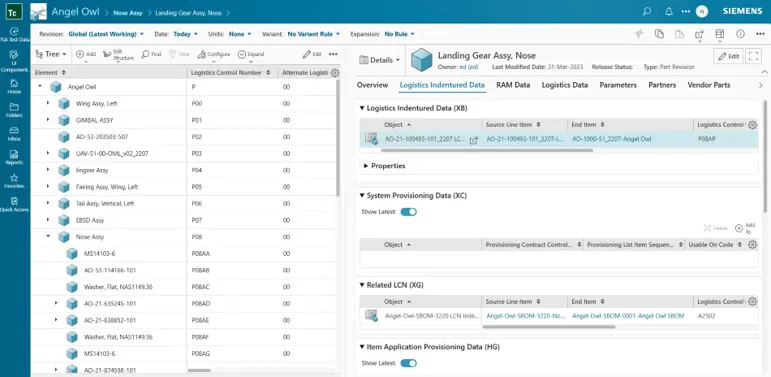Click Edit button in details header
The width and height of the screenshot is (771, 377).
click(728, 56)
